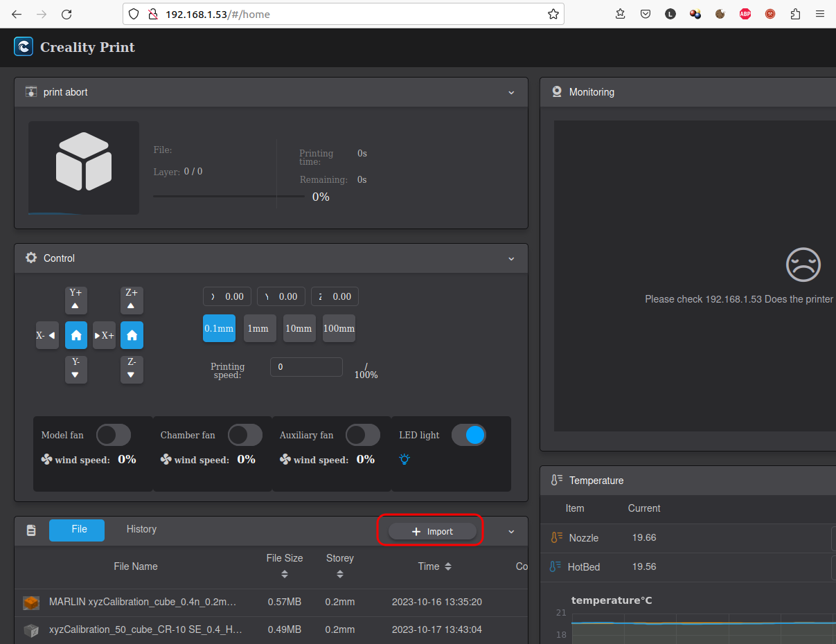Screen dimensions: 836x644
Task: Click the Control panel gear icon
Action: pos(31,258)
